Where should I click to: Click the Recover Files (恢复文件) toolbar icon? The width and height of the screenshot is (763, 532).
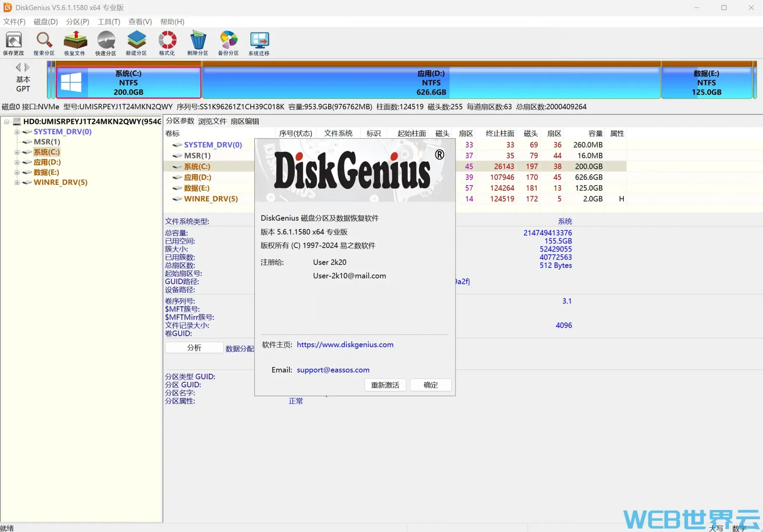tap(75, 43)
